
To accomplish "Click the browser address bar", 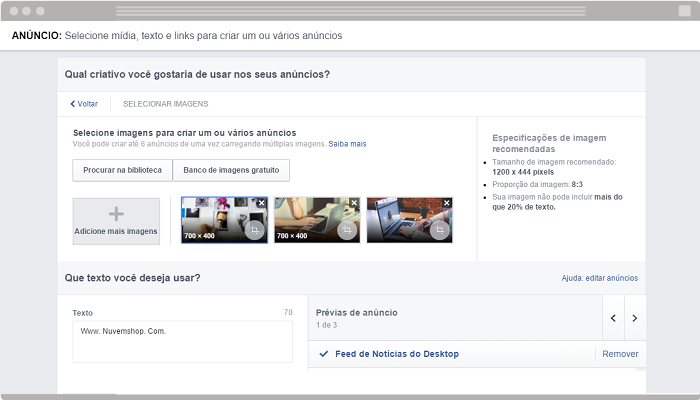I will [x=350, y=11].
